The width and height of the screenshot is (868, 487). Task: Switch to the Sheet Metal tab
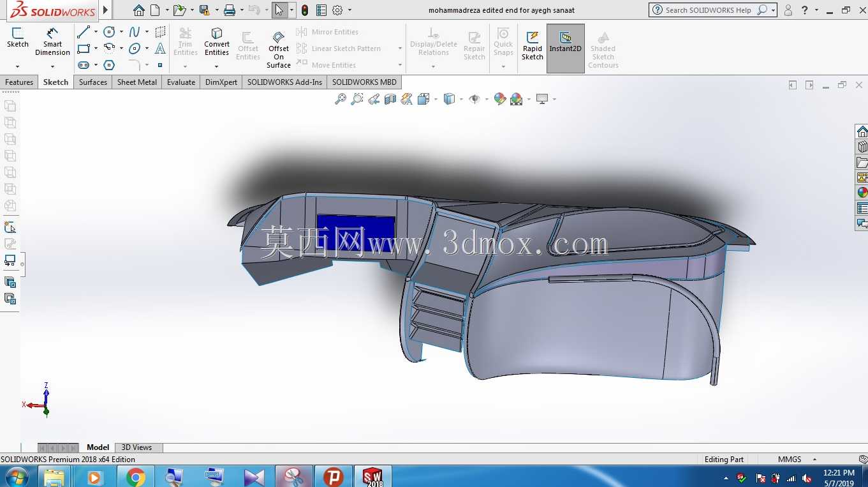(x=137, y=82)
